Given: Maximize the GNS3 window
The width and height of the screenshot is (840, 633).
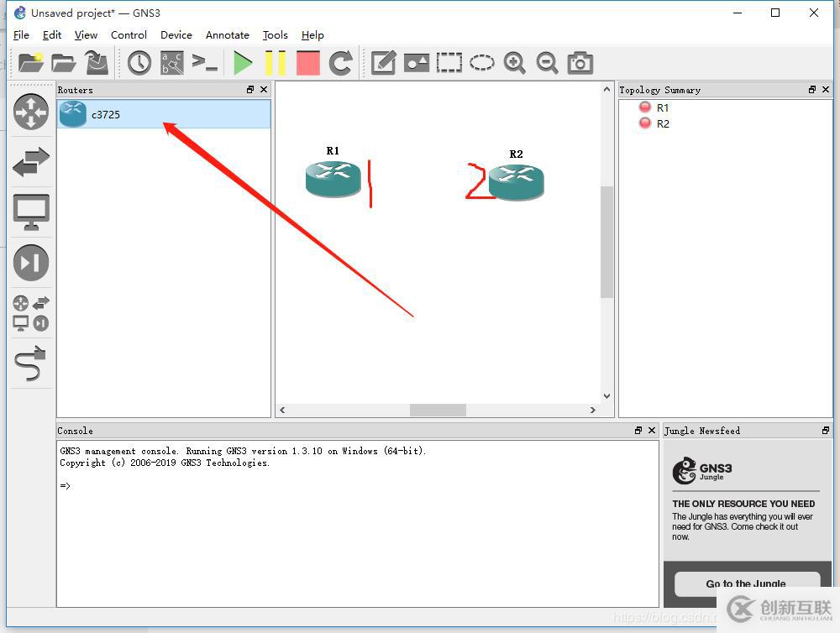Looking at the screenshot, I should pyautogui.click(x=775, y=13).
